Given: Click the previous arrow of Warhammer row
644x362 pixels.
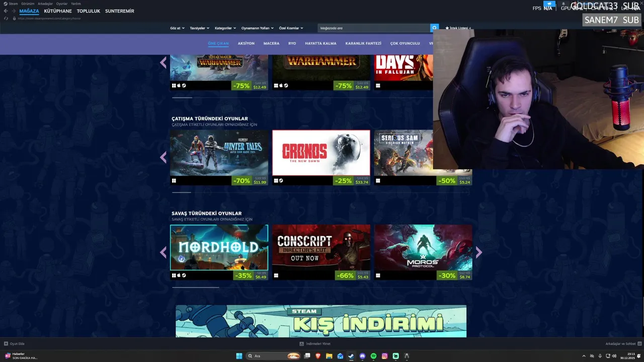Looking at the screenshot, I should (163, 63).
